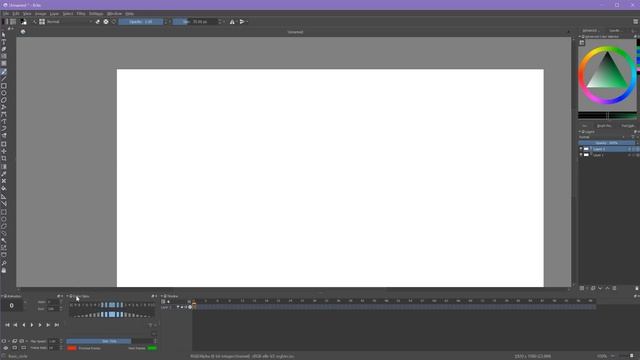Open the Edit menu

(x=16, y=13)
